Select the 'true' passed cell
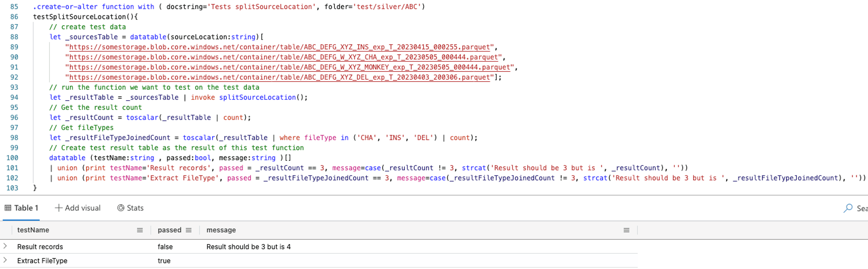 [164, 260]
